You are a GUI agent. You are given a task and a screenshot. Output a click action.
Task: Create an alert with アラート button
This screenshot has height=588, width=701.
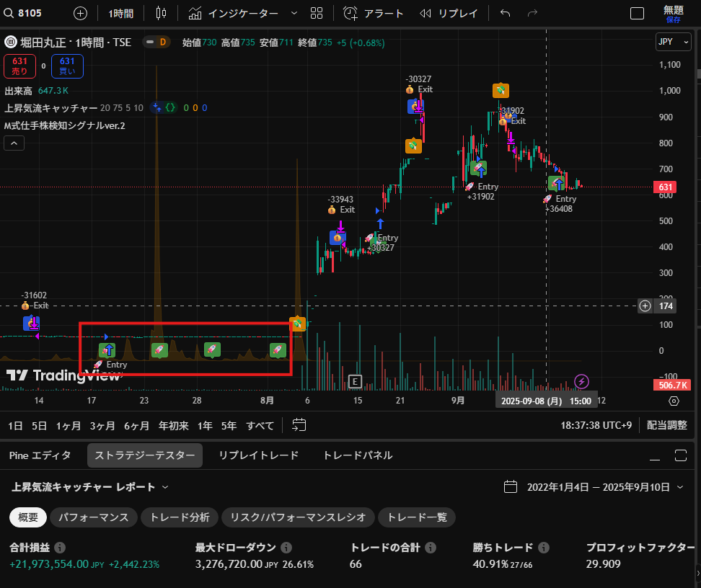(374, 14)
